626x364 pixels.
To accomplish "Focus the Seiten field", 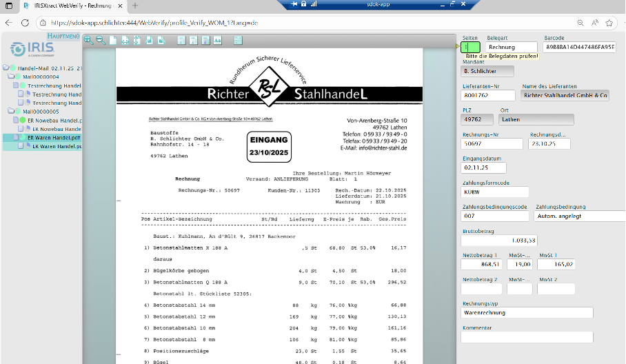I will [x=470, y=47].
